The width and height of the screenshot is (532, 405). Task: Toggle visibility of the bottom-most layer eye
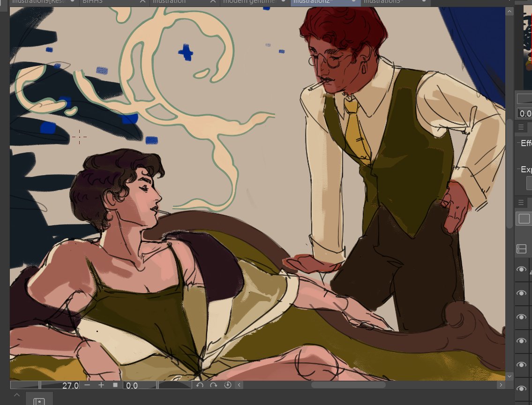(522, 389)
